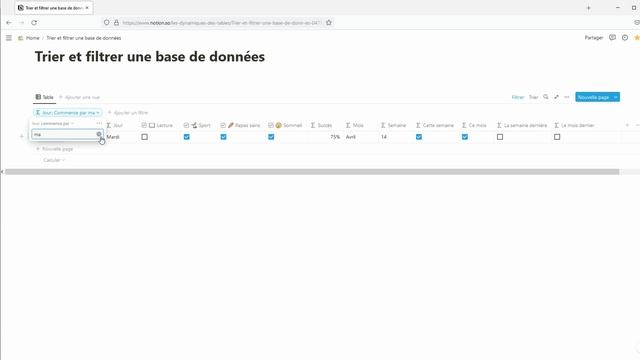Viewport: 640px width, 360px height.
Task: Open the database search magnifier icon
Action: (546, 97)
